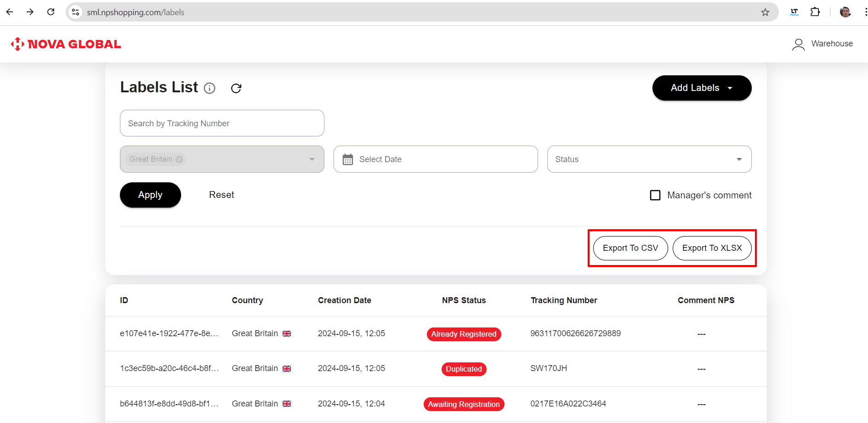
Task: Click the Nova Global logo
Action: (x=66, y=44)
